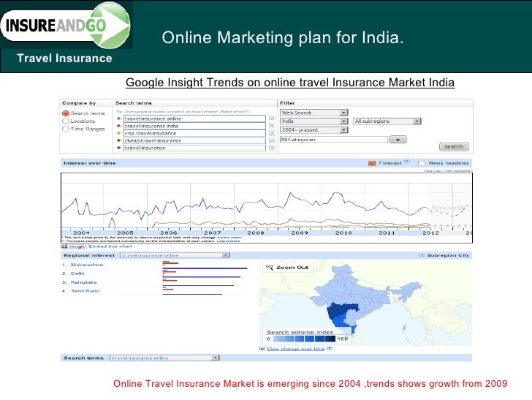Remove the 'travel insurance online' search term

pyautogui.click(x=272, y=118)
